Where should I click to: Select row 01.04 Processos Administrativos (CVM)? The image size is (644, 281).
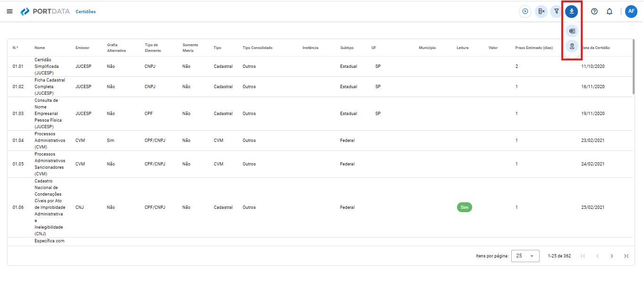pyautogui.click(x=320, y=140)
